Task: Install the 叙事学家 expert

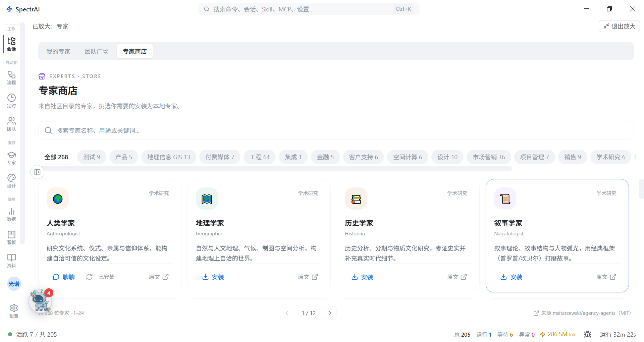Action: (x=512, y=277)
